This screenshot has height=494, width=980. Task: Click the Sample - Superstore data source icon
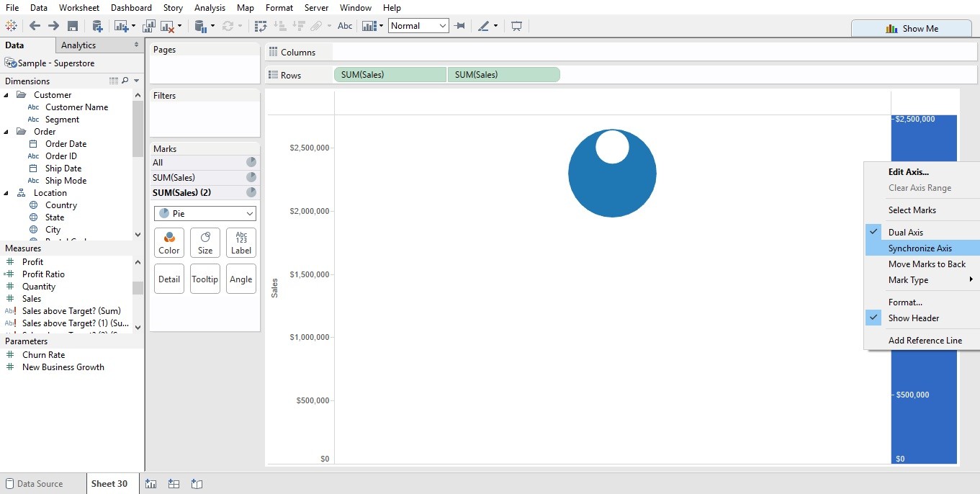(11, 63)
